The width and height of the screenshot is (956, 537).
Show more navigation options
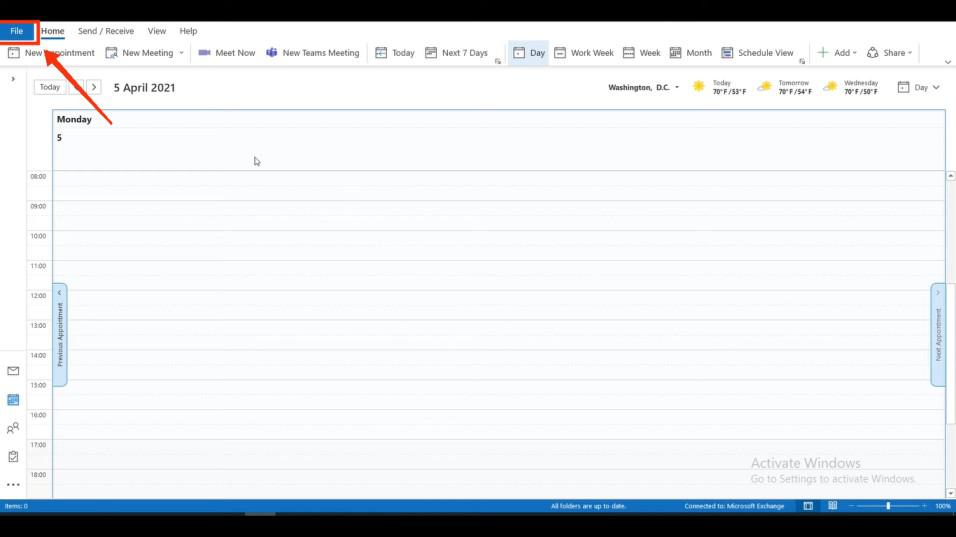click(13, 485)
